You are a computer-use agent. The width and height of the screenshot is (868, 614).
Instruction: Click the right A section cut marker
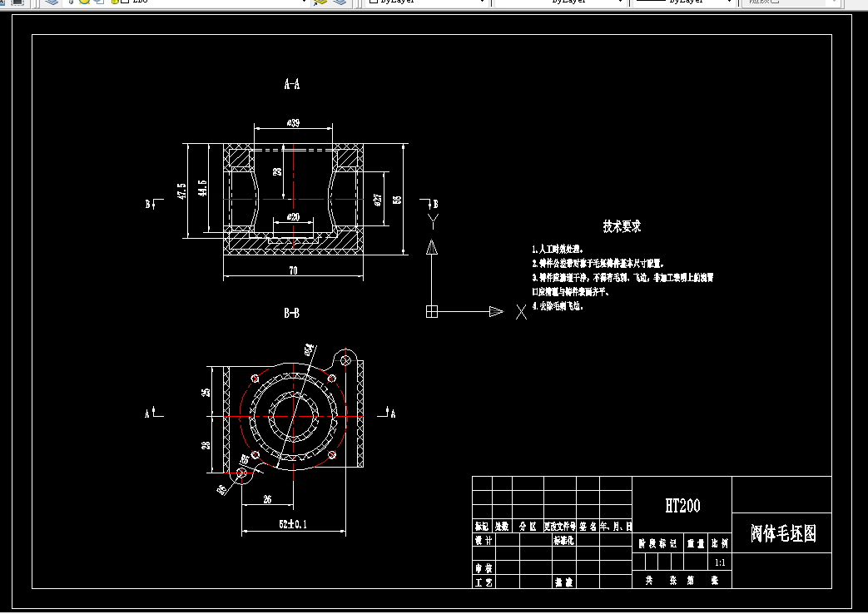[x=387, y=413]
